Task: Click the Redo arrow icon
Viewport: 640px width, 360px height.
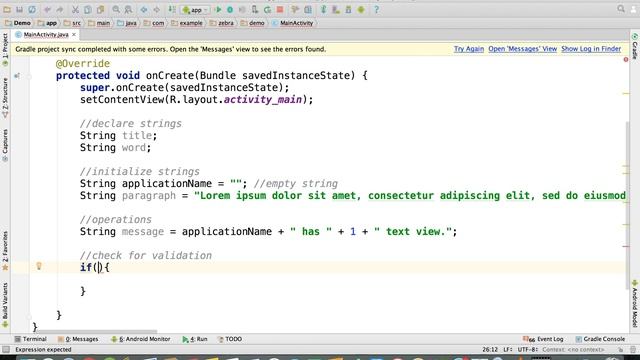Action: pos(60,9)
